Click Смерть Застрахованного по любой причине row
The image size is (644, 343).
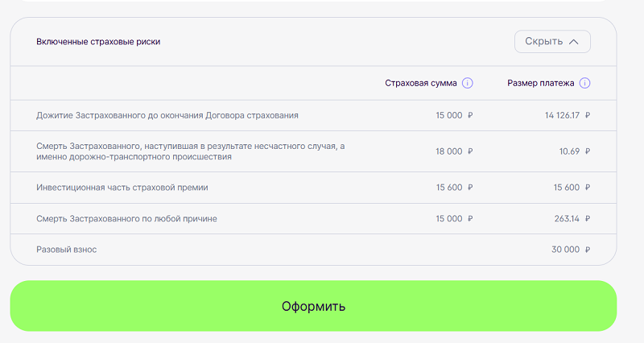[x=313, y=218]
